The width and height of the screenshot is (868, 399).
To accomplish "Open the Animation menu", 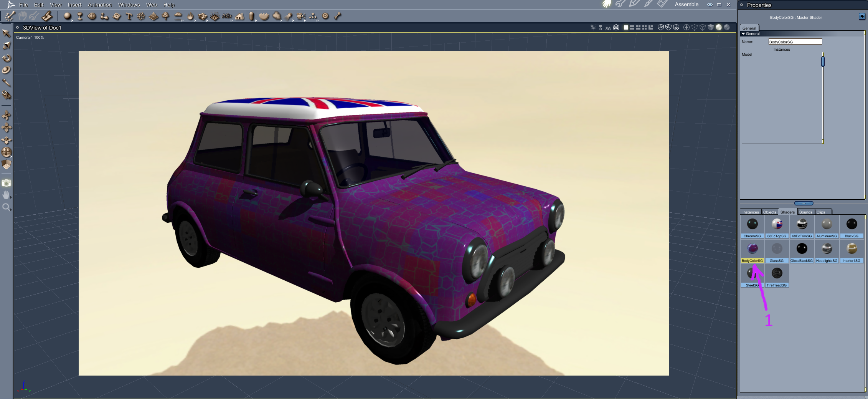I will pyautogui.click(x=100, y=5).
